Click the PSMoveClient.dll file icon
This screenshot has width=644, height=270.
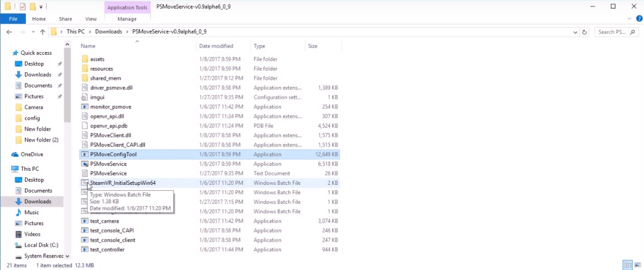click(85, 135)
